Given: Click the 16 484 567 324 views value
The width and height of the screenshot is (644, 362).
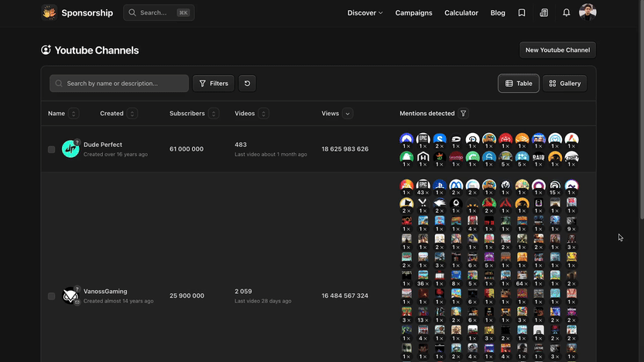Looking at the screenshot, I should point(345,295).
